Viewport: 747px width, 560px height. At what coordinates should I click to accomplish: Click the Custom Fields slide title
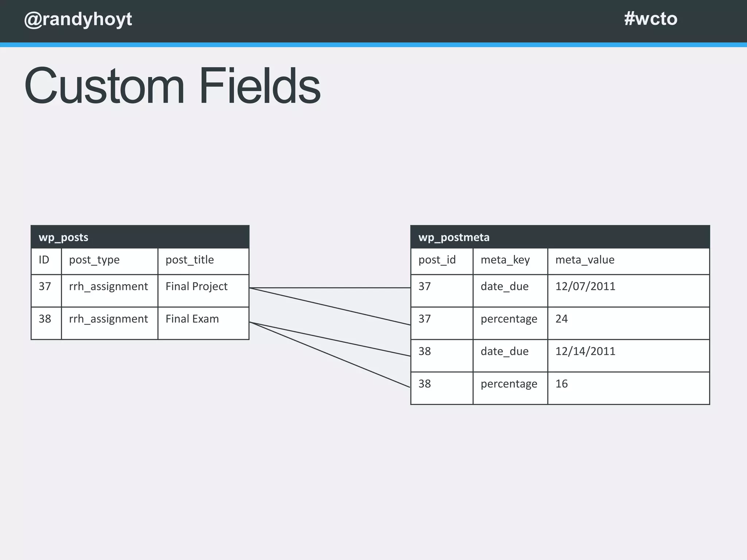(x=172, y=86)
